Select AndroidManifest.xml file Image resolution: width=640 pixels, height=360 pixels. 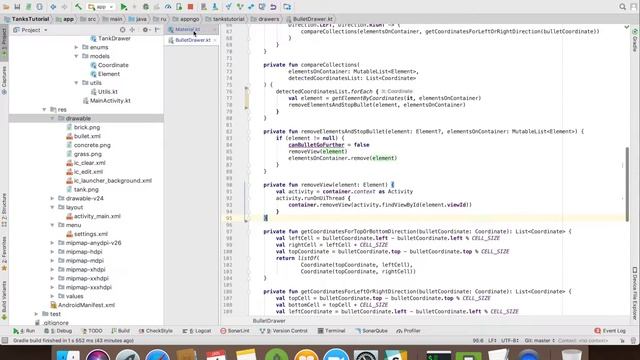[x=82, y=305]
